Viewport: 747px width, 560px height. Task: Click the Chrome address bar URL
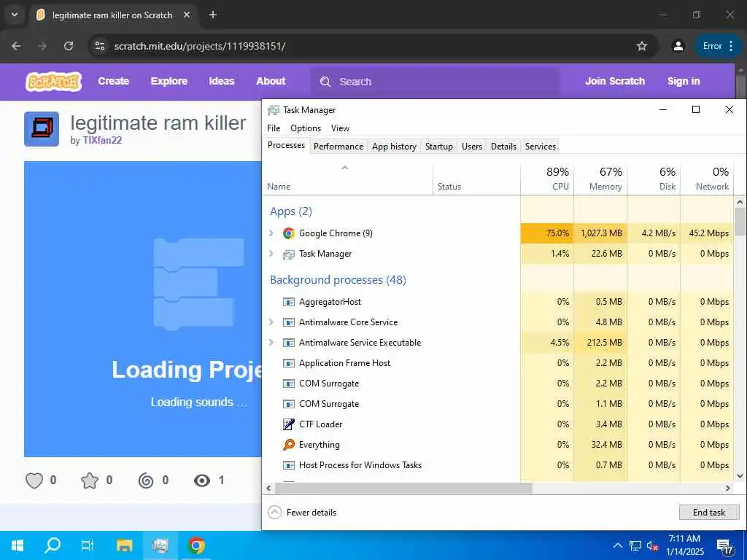[x=200, y=46]
